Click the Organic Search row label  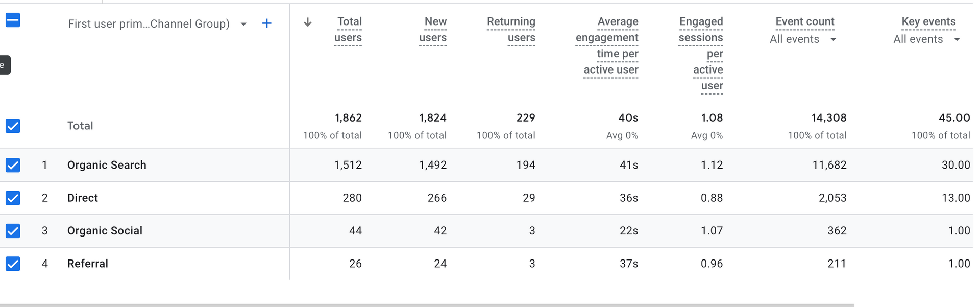pos(107,165)
